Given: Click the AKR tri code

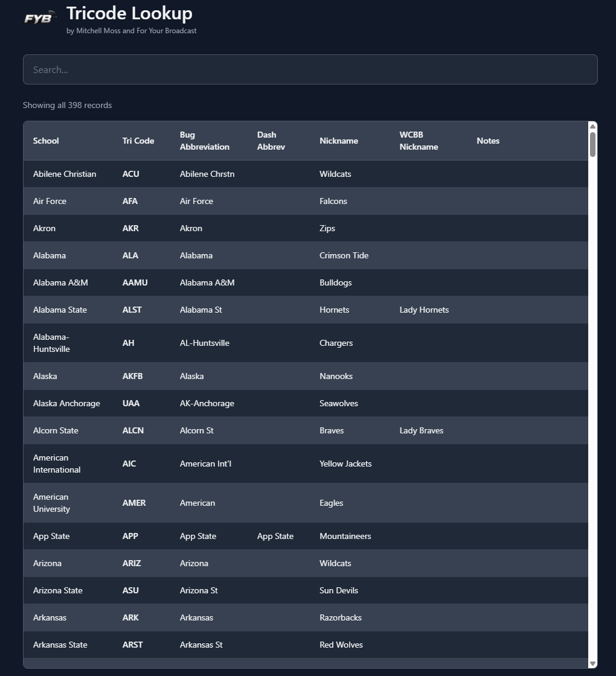Looking at the screenshot, I should pos(130,228).
